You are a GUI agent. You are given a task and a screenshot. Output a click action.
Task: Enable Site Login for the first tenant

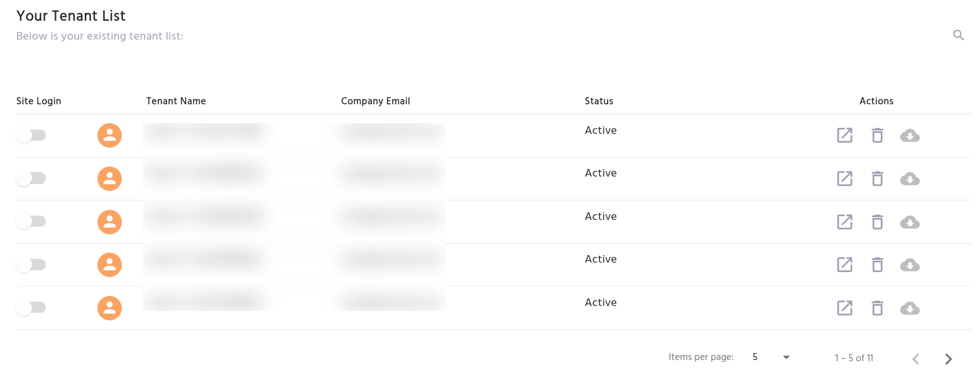pos(31,135)
